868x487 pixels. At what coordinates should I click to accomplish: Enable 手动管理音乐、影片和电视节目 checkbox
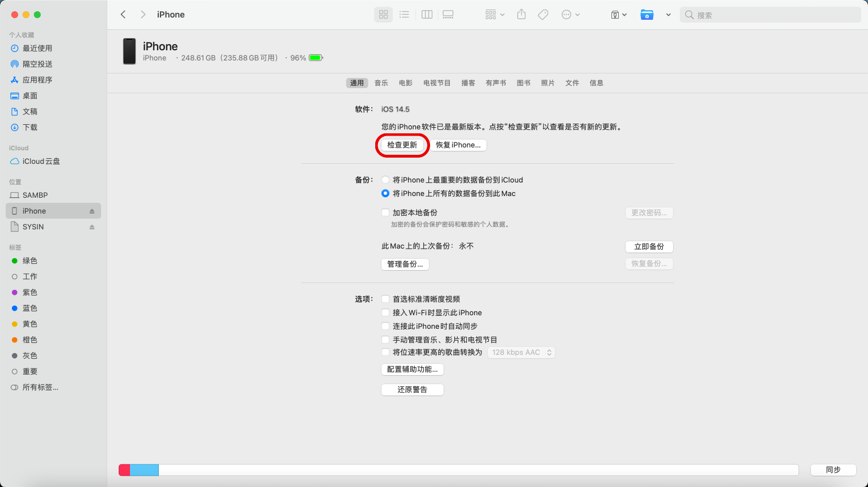point(385,340)
